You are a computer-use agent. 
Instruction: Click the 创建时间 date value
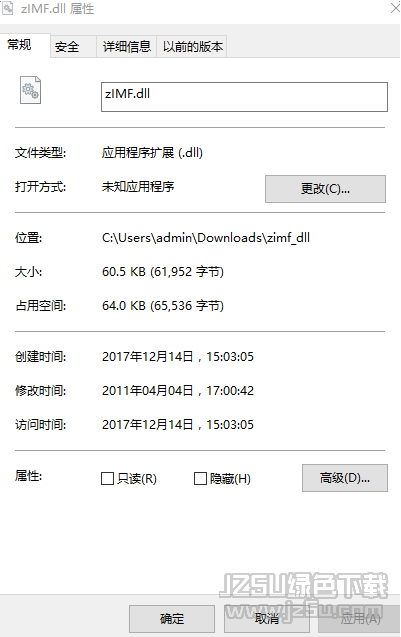[x=178, y=356]
